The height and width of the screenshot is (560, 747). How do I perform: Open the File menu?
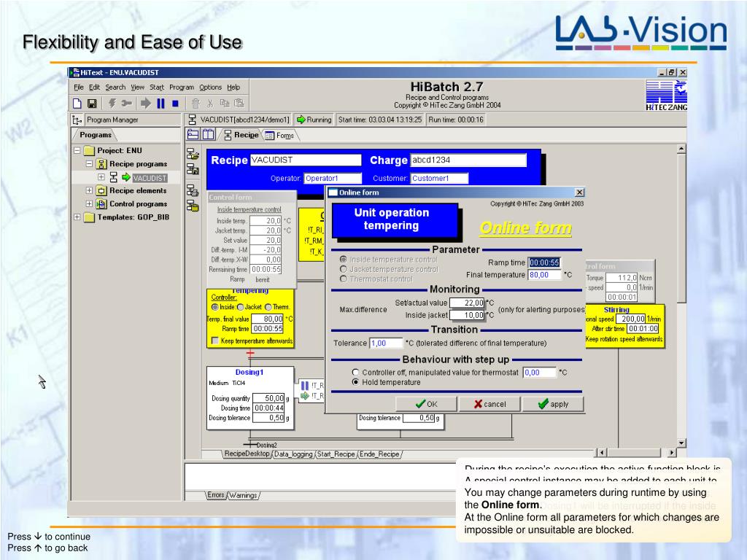coord(79,87)
